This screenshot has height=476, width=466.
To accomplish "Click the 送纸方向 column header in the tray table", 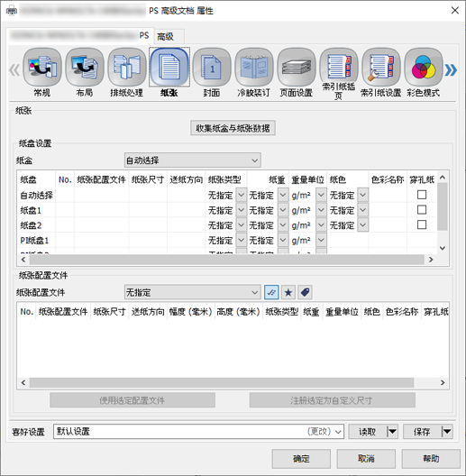I will [186, 179].
